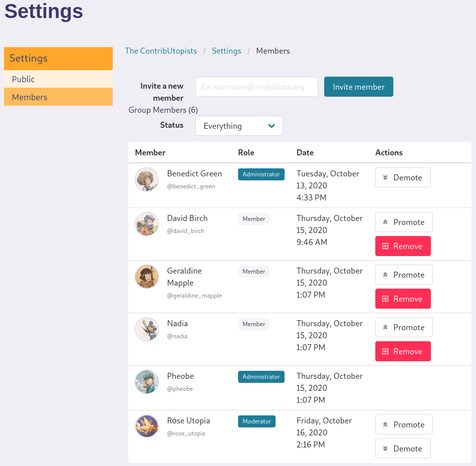Click Geraldine Mapple's avatar picture

(147, 276)
